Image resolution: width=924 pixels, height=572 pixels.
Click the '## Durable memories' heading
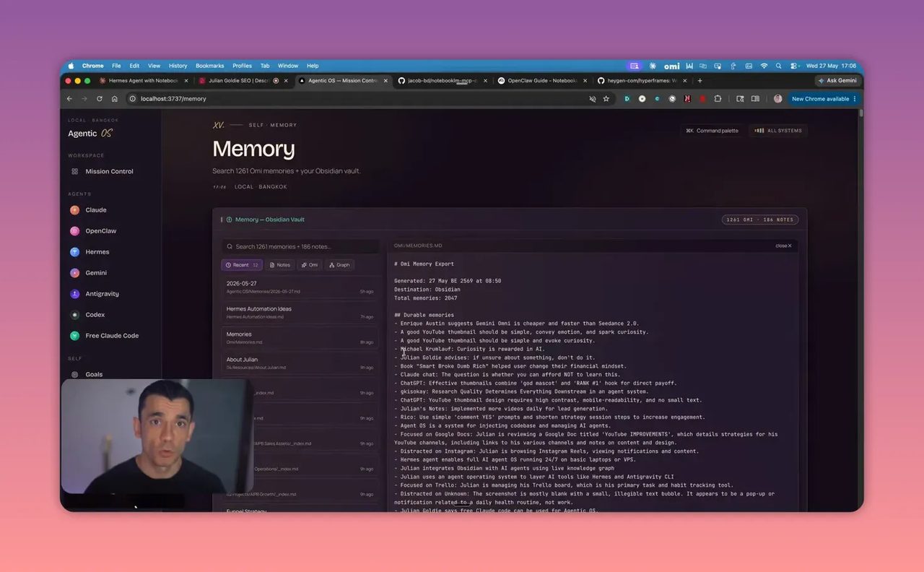coord(424,315)
